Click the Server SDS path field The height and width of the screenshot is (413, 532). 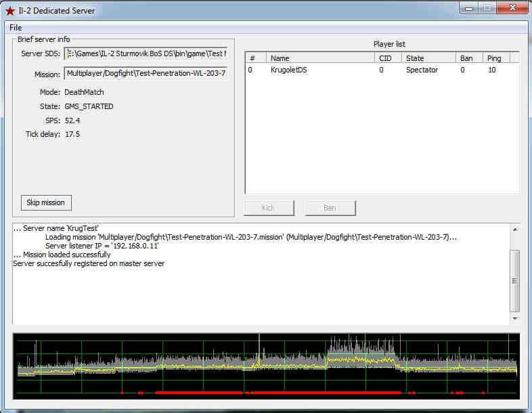click(146, 53)
